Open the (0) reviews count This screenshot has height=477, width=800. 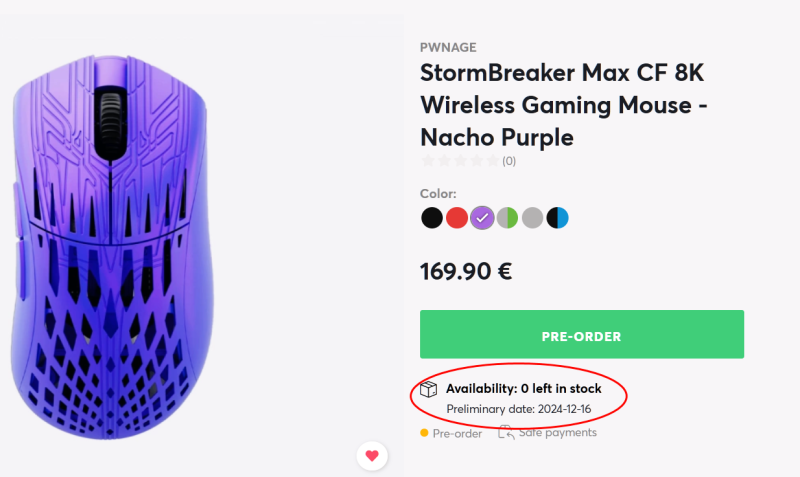click(x=509, y=160)
